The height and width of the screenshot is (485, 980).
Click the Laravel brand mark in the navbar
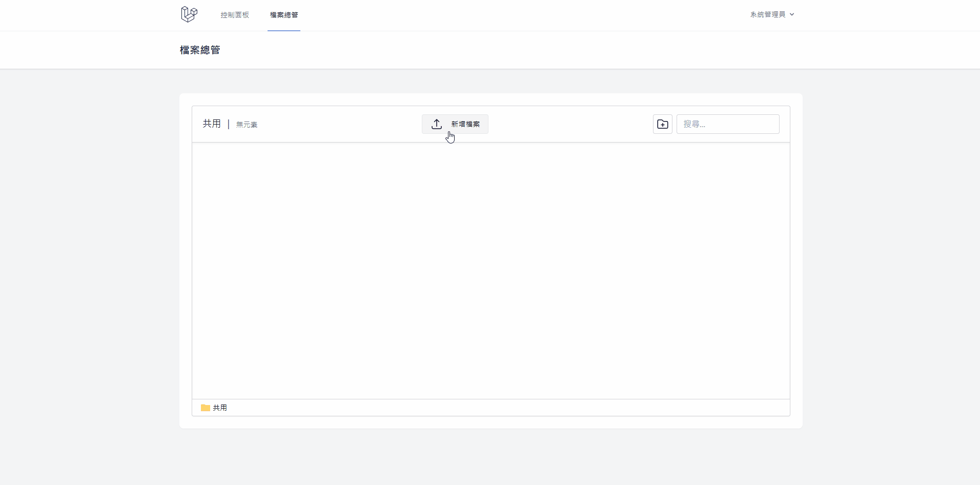point(189,14)
